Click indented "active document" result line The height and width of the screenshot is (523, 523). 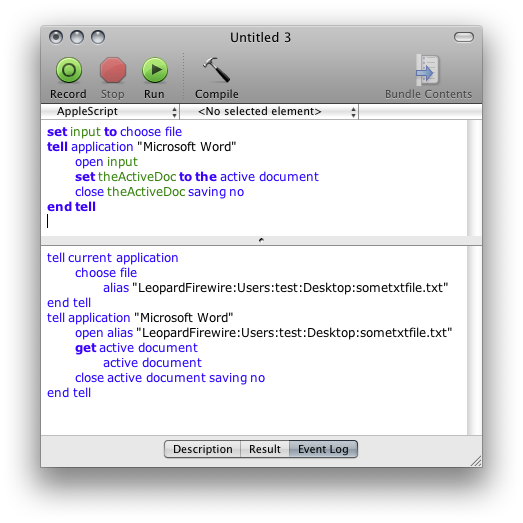pos(152,363)
